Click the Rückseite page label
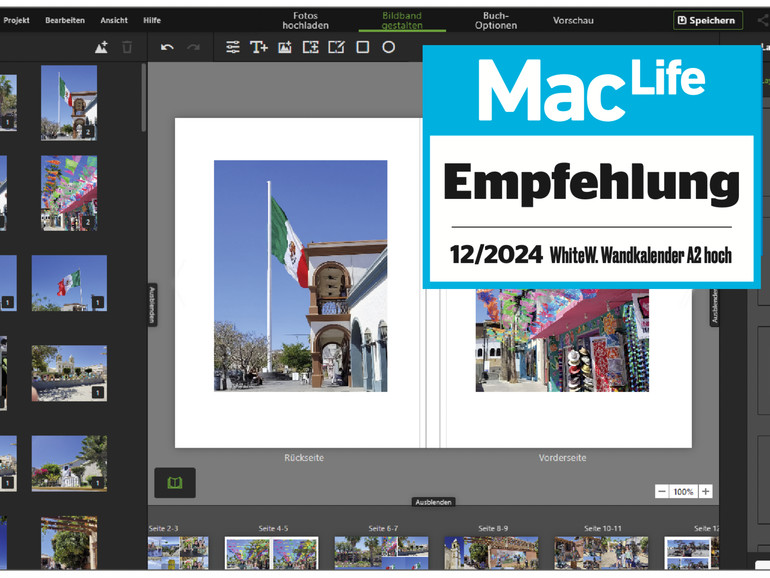The height and width of the screenshot is (578, 770). point(303,458)
